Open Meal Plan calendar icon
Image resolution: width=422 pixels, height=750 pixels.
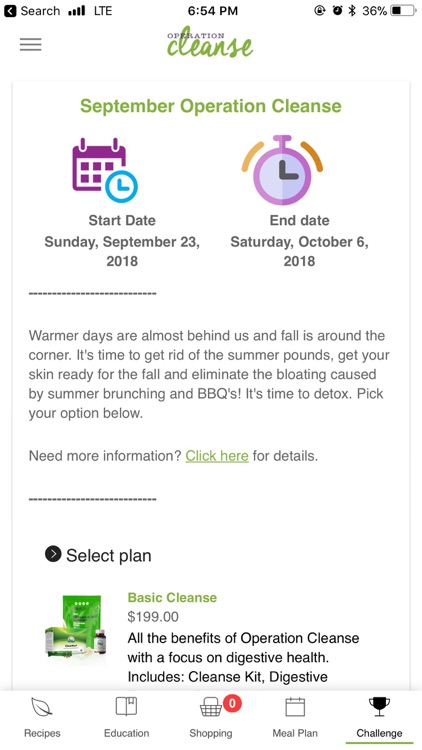(x=295, y=707)
